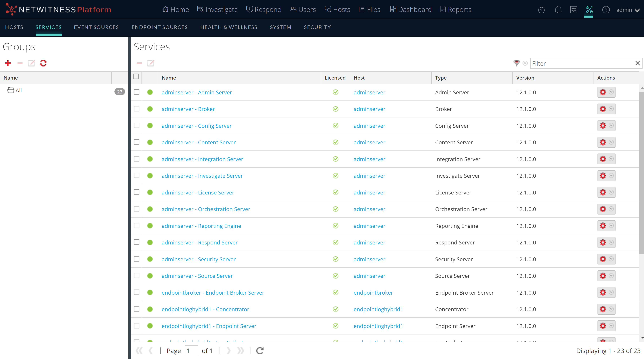Open the adminserver - Reporting Engine service link
The width and height of the screenshot is (644, 359).
(201, 226)
